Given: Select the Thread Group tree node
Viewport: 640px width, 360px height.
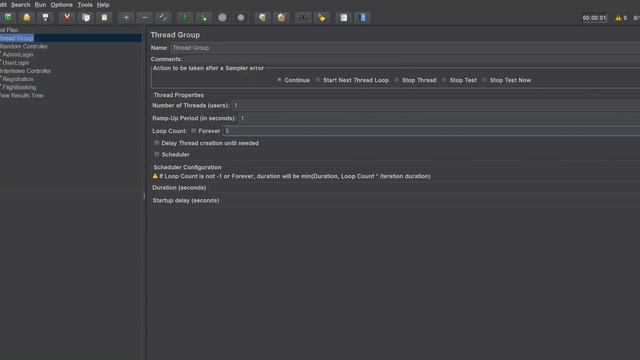Looking at the screenshot, I should click(17, 38).
